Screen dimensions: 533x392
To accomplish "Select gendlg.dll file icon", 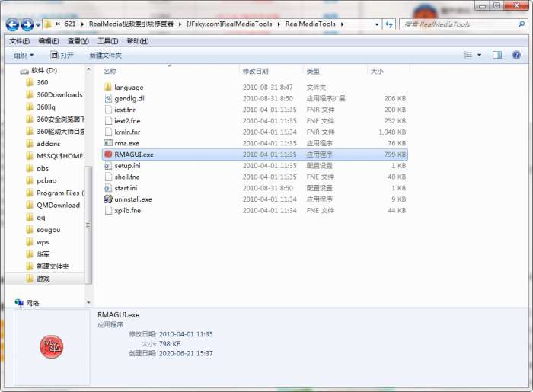I will click(108, 98).
